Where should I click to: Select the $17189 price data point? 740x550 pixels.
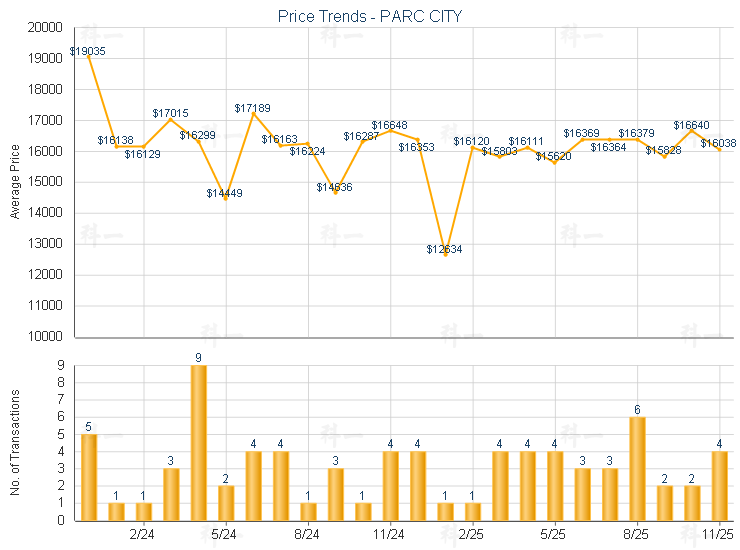tap(253, 113)
